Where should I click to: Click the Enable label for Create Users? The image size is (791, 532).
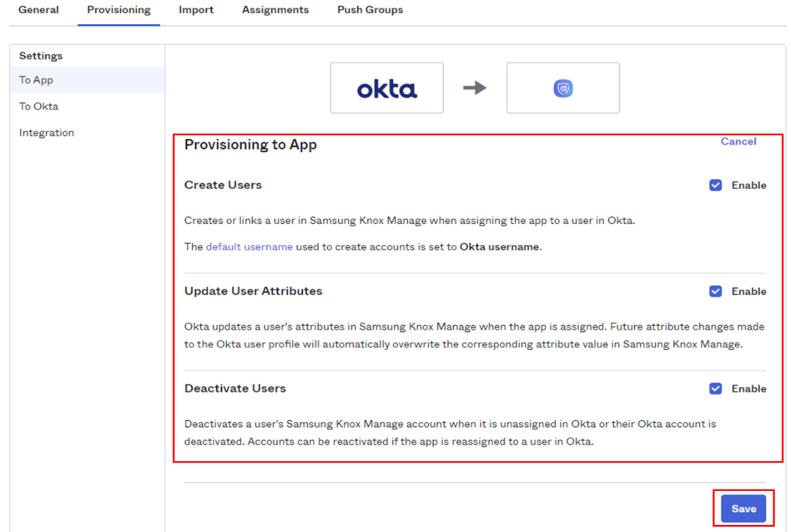pyautogui.click(x=748, y=185)
